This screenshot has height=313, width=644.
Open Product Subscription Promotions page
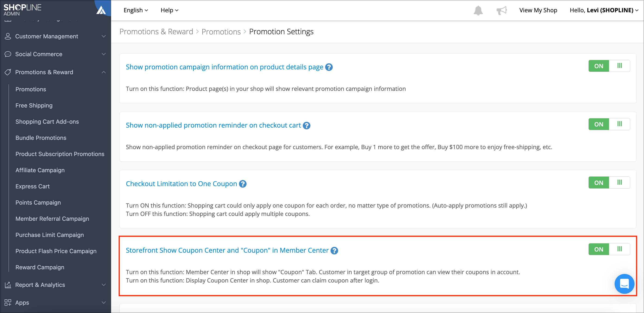pyautogui.click(x=60, y=154)
